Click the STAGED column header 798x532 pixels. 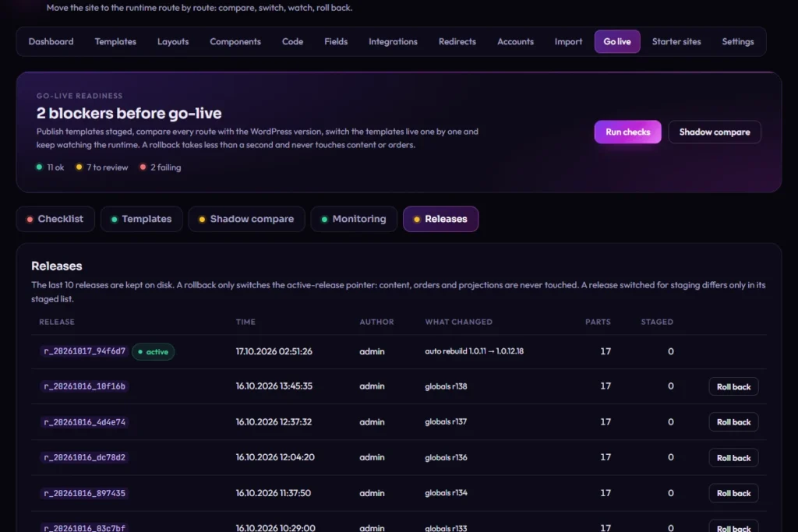point(657,322)
